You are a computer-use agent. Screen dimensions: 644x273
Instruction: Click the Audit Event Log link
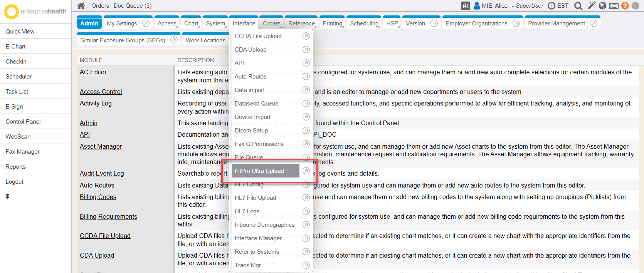click(102, 174)
